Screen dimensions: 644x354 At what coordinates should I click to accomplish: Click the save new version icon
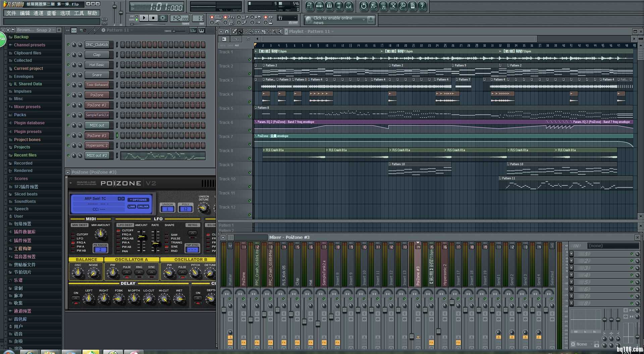pos(373,6)
